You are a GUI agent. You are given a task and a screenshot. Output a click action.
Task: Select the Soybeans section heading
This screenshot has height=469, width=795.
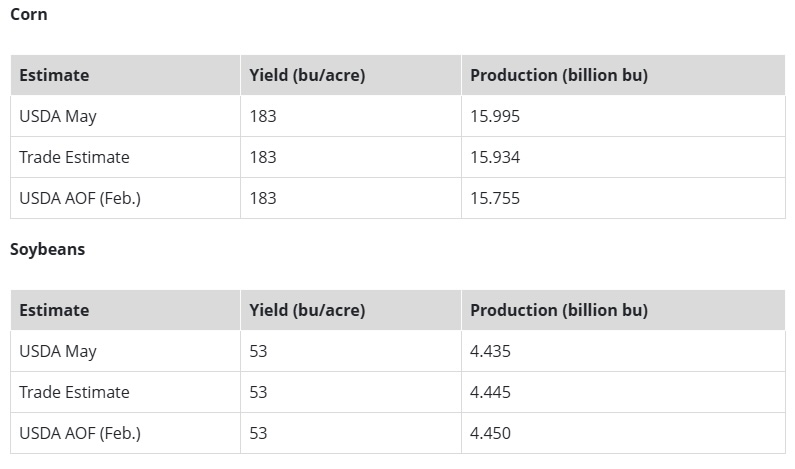coord(48,249)
